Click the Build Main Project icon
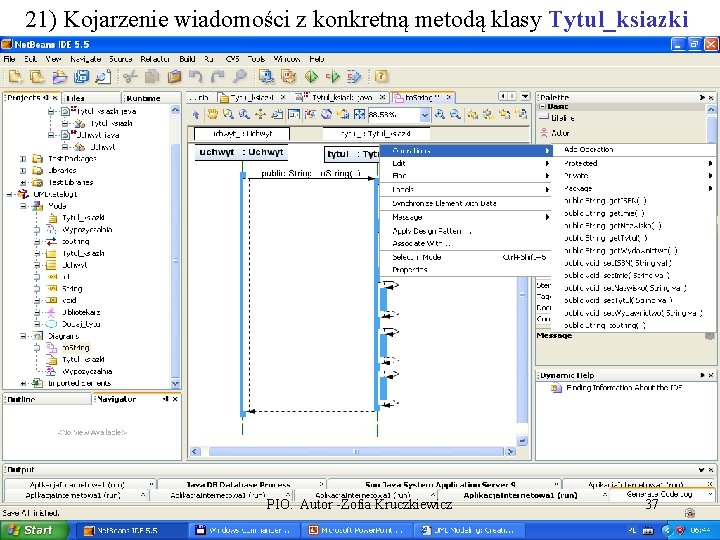This screenshot has height=540, width=720. [x=266, y=77]
